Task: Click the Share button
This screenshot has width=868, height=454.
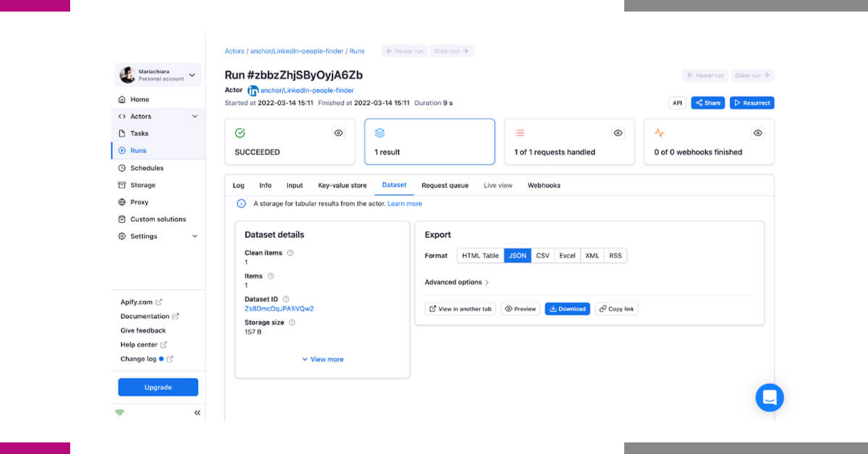Action: 708,103
